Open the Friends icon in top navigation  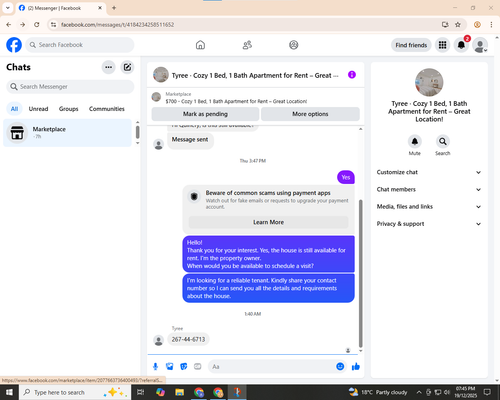[x=247, y=45]
